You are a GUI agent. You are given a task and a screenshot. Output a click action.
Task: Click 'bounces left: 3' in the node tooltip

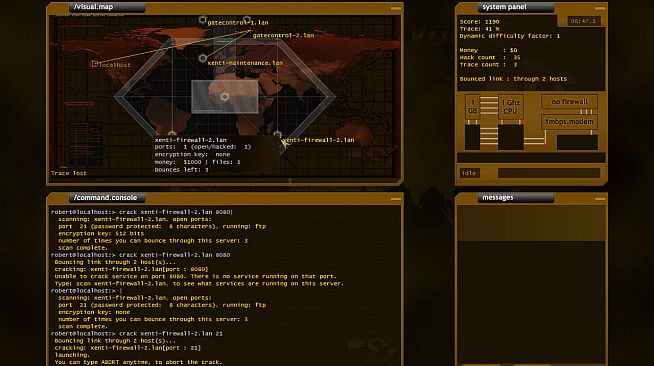(181, 170)
